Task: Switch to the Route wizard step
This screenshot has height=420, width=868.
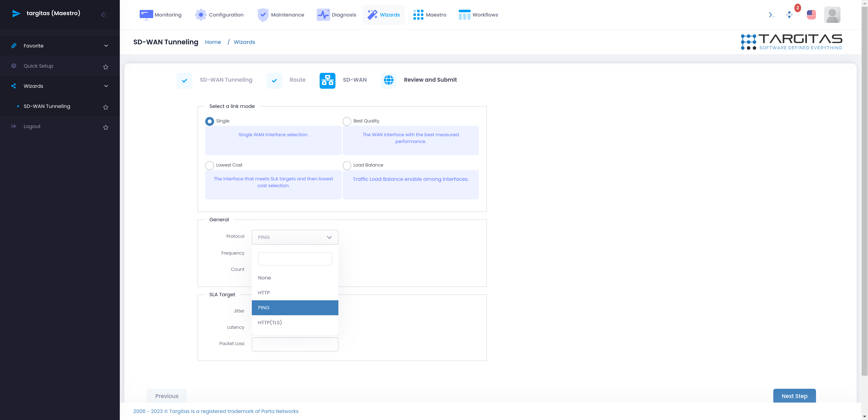Action: point(297,79)
